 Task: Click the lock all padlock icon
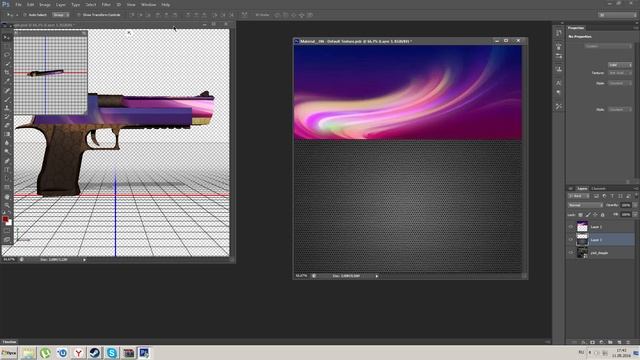click(x=602, y=215)
